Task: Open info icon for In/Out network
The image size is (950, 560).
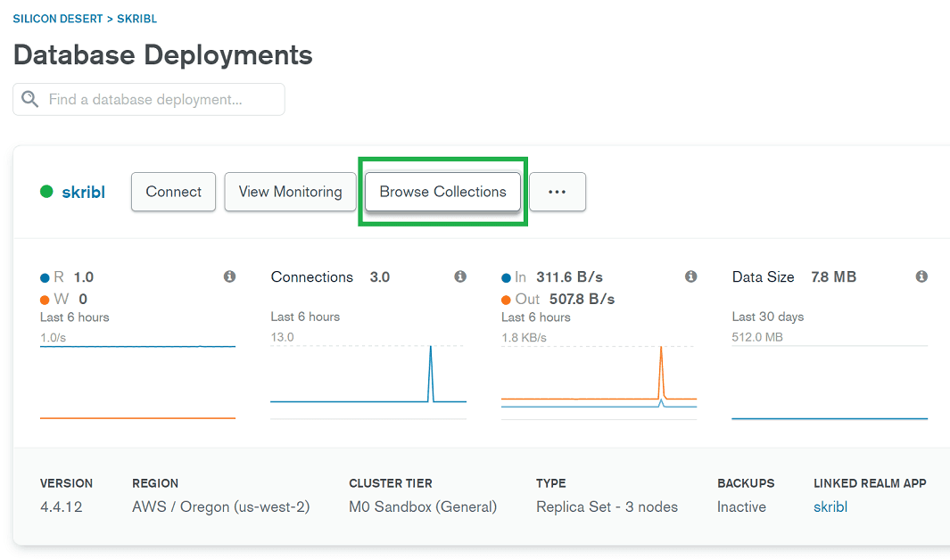Action: (x=690, y=277)
